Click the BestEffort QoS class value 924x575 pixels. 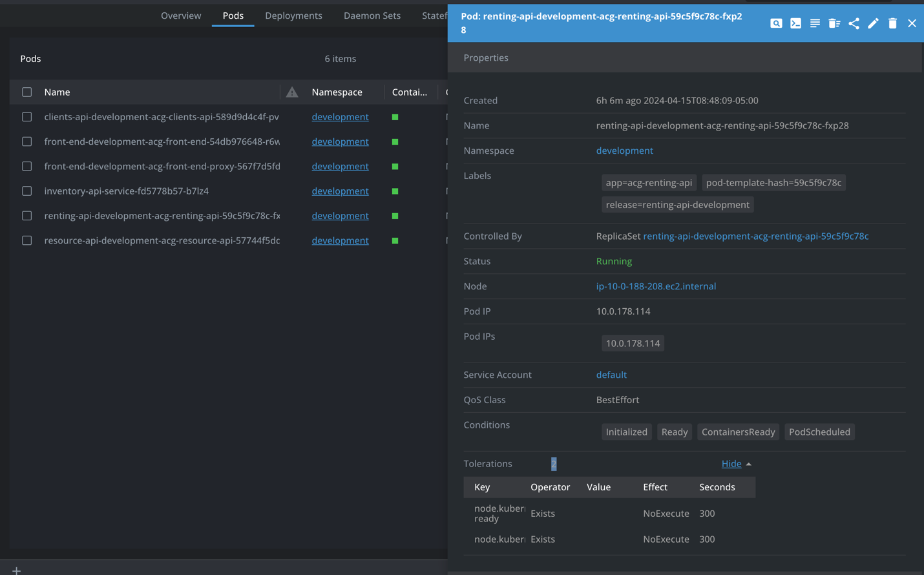tap(618, 400)
